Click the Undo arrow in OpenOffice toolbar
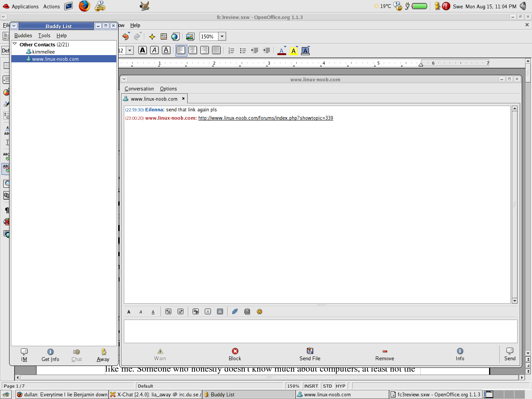 click(x=125, y=36)
